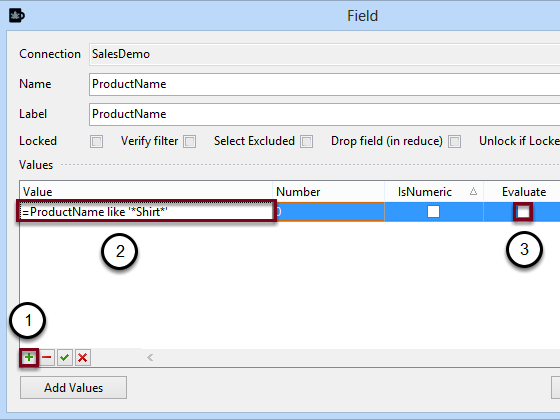
Task: Click the Name input field
Action: [x=324, y=84]
